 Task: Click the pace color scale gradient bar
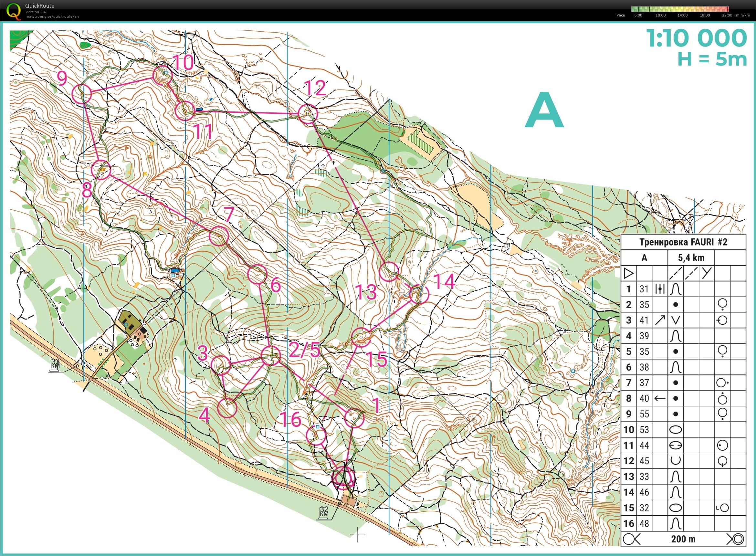[x=680, y=9]
